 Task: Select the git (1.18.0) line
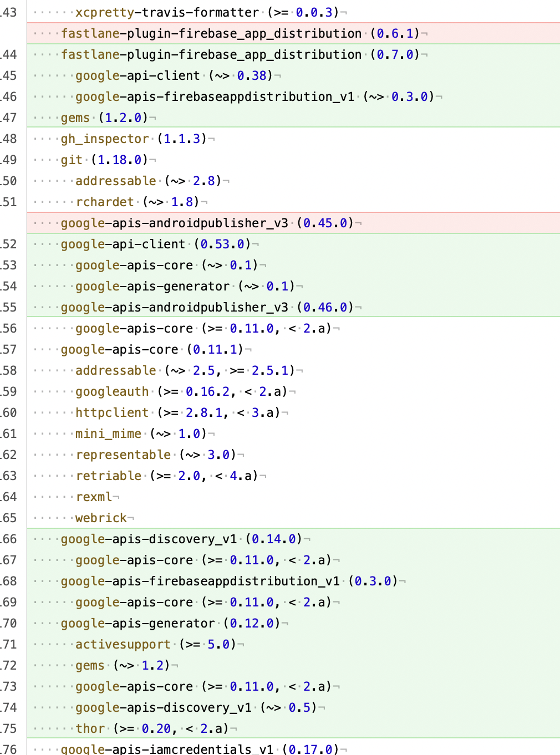294,160
